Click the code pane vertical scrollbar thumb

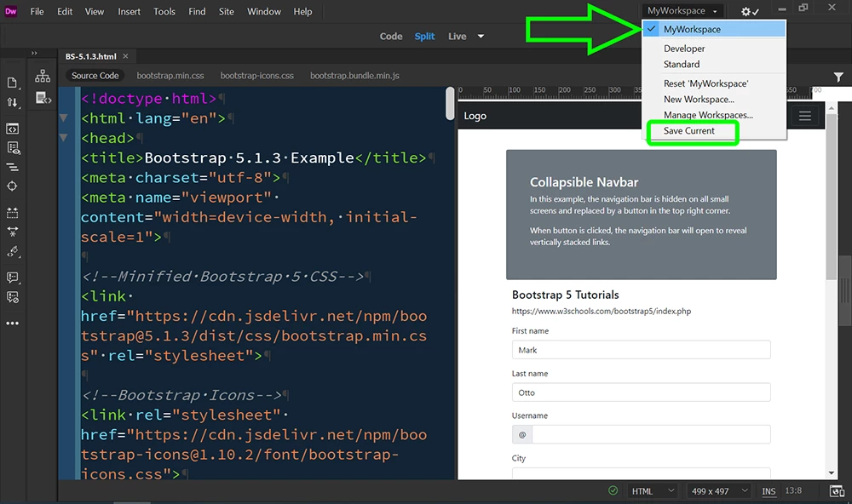click(x=450, y=103)
